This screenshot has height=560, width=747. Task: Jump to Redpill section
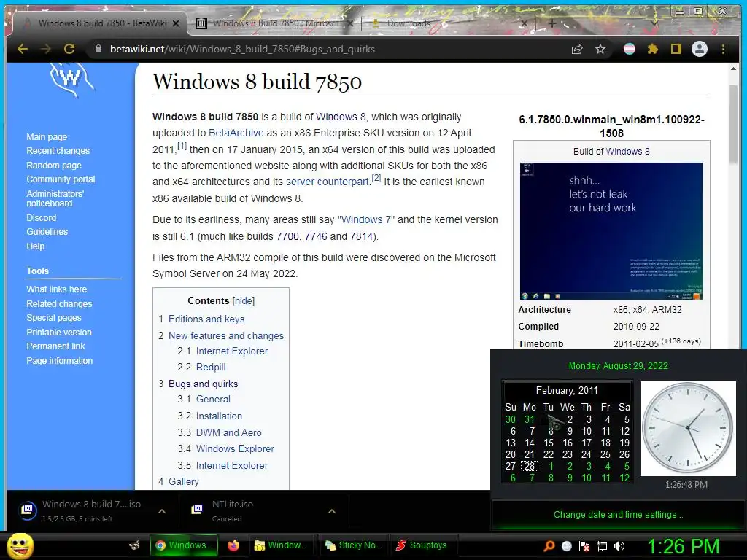(x=211, y=367)
